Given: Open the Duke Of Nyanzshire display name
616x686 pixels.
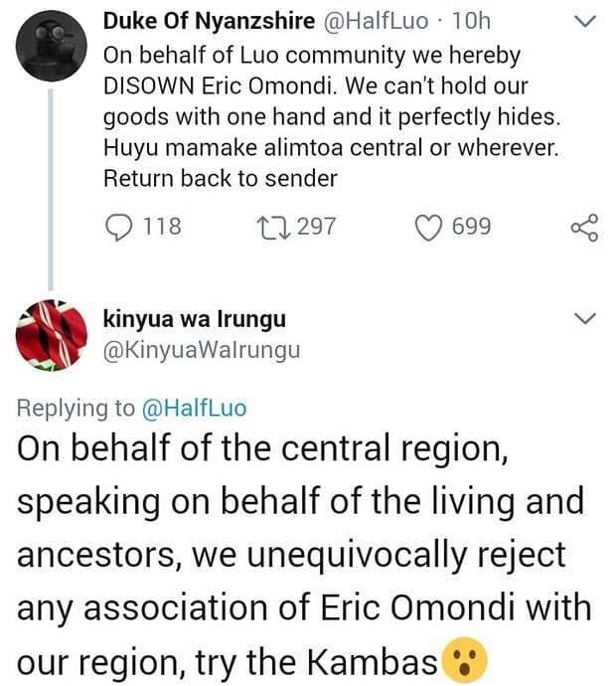Looking at the screenshot, I should pos(209,21).
